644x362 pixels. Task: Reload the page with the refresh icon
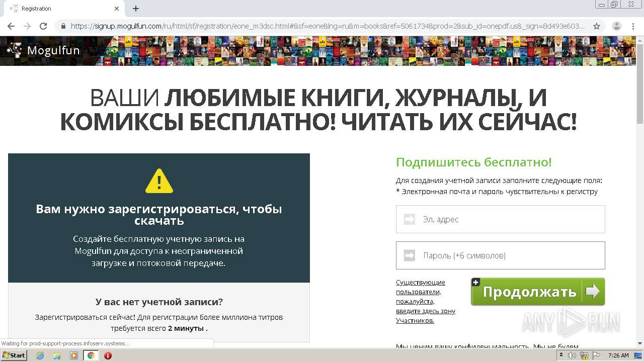coord(43,26)
